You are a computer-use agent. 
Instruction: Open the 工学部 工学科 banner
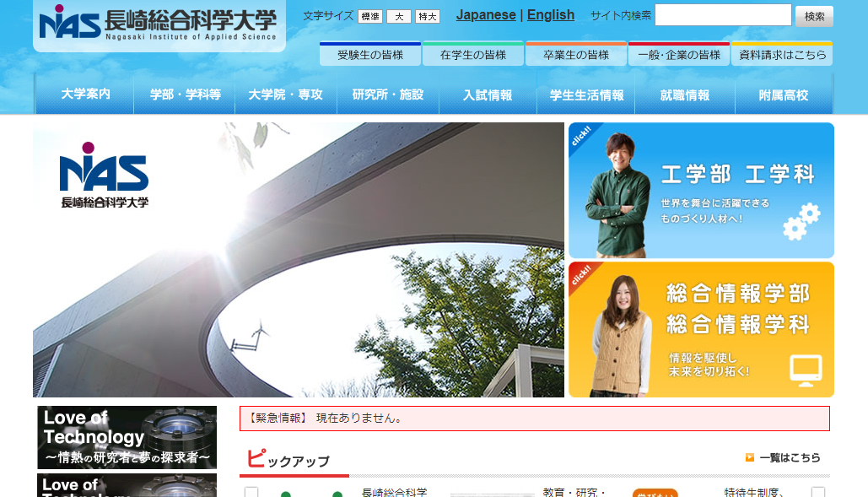tap(701, 191)
